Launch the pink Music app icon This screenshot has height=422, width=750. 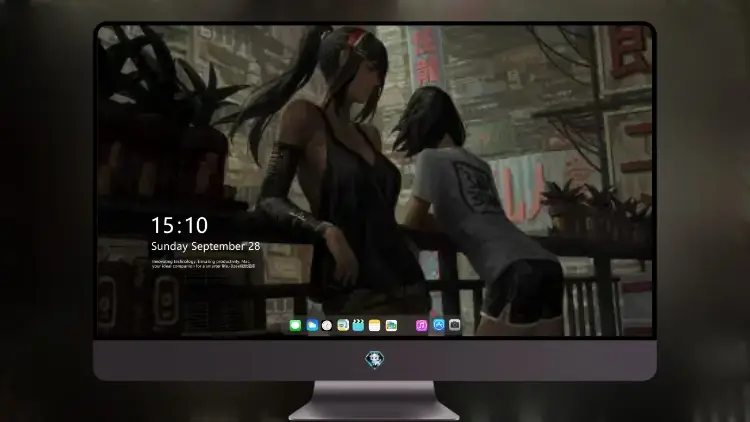pyautogui.click(x=421, y=325)
